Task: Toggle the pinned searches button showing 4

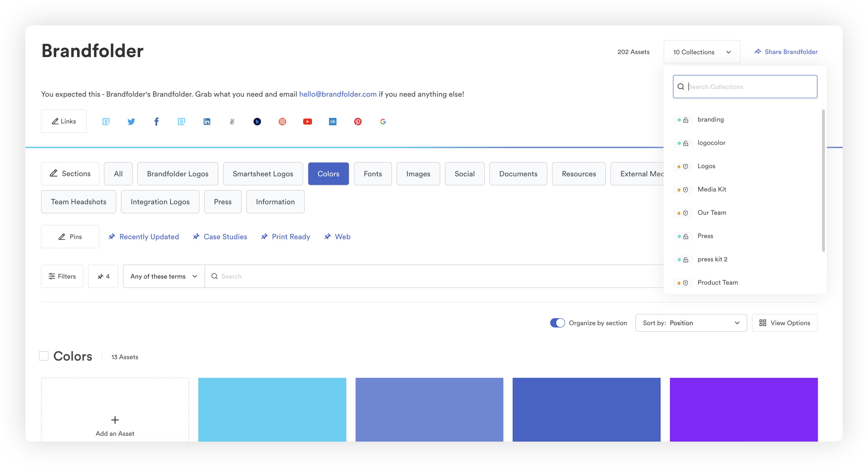Action: pos(103,276)
